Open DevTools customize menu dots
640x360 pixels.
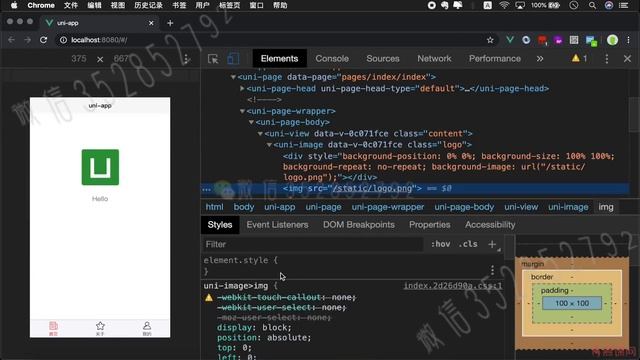pyautogui.click(x=607, y=59)
